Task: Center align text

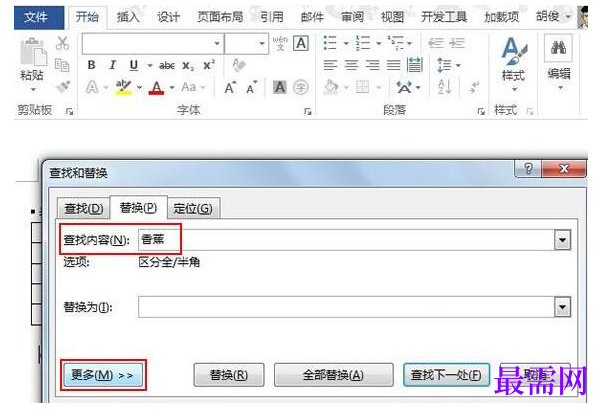Action: click(x=351, y=65)
